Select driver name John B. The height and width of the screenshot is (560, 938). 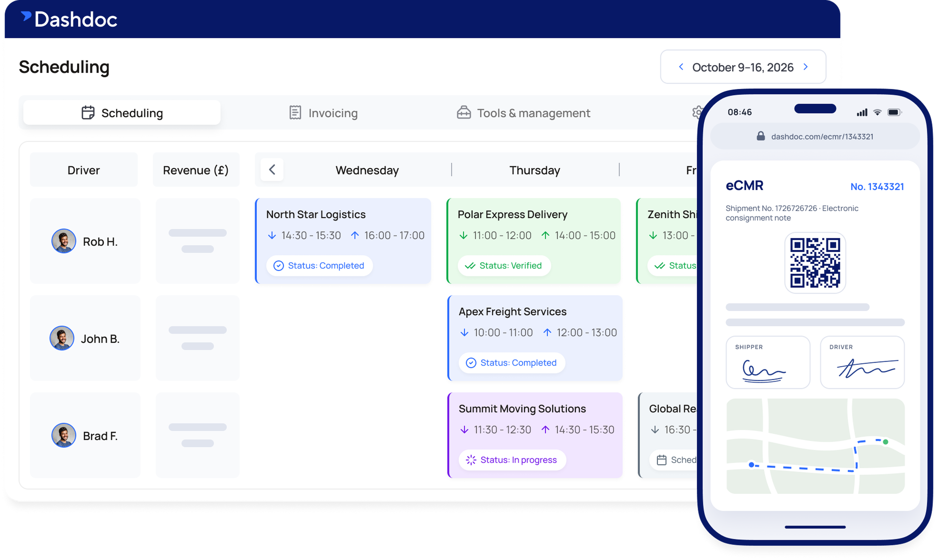[x=100, y=339]
